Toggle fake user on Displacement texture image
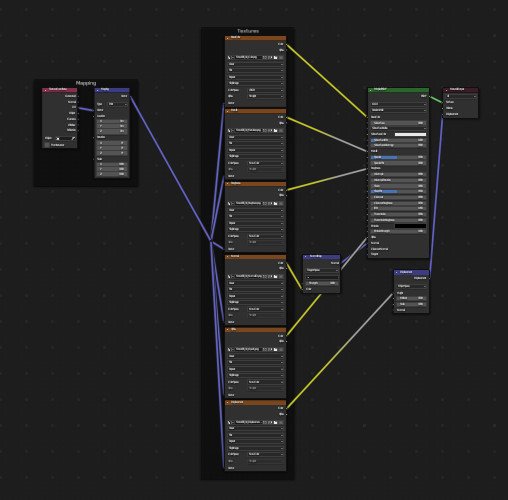Screen dimensions: 508x500 (x=264, y=422)
